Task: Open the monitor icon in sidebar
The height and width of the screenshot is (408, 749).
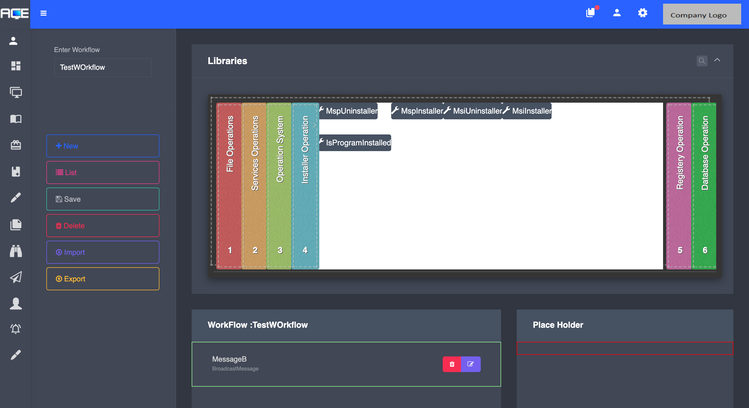Action: pyautogui.click(x=15, y=93)
